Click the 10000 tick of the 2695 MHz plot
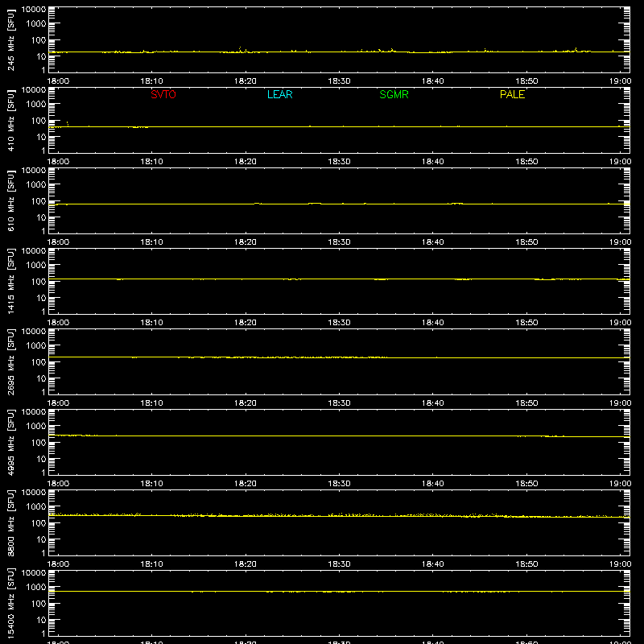 click(34, 331)
